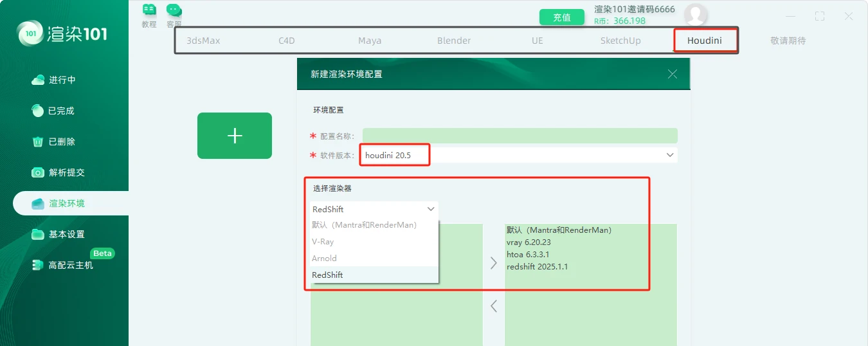Switch to the Blender tab
Viewport: 868px width, 346px height.
[454, 41]
